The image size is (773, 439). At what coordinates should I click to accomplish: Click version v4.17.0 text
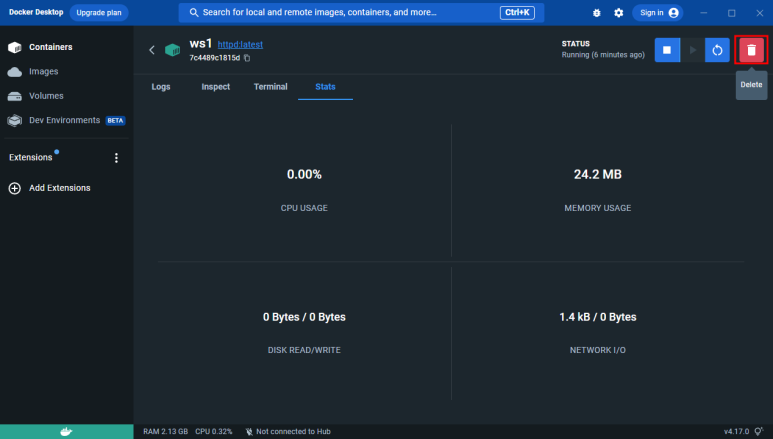pos(736,432)
